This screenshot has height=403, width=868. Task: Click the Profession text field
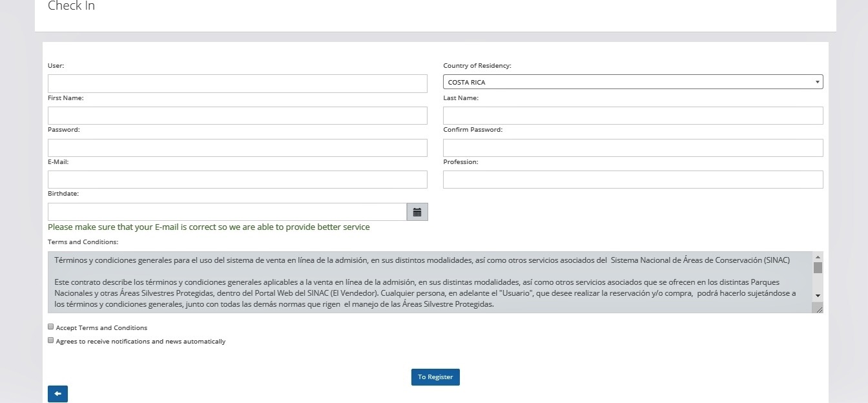633,180
